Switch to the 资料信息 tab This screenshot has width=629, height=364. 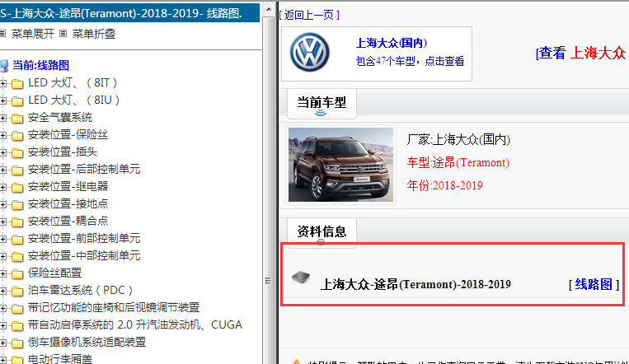[322, 232]
